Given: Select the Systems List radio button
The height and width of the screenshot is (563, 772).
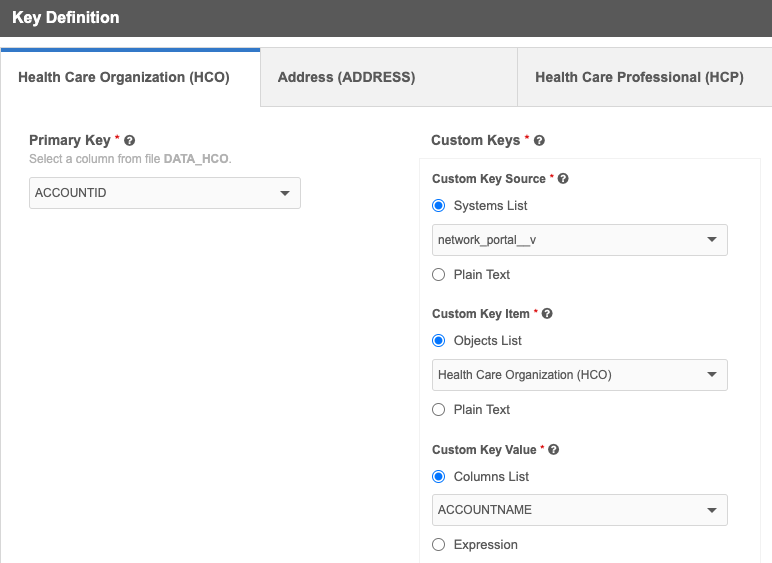Looking at the screenshot, I should (x=438, y=206).
